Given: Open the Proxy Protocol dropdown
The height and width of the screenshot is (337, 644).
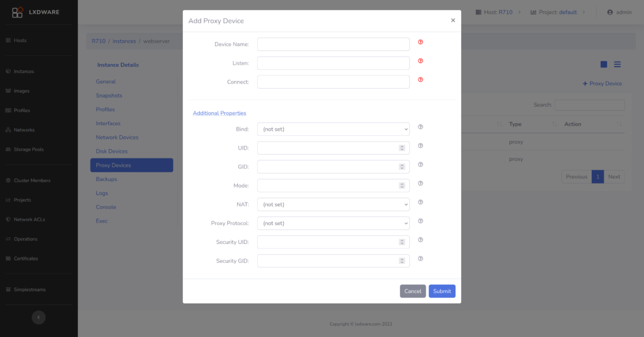Looking at the screenshot, I should [x=333, y=223].
